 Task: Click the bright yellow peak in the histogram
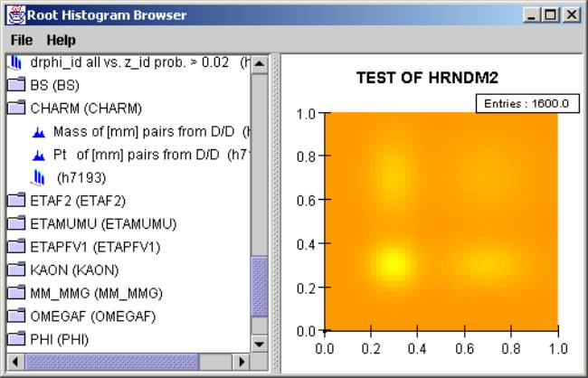click(x=392, y=263)
